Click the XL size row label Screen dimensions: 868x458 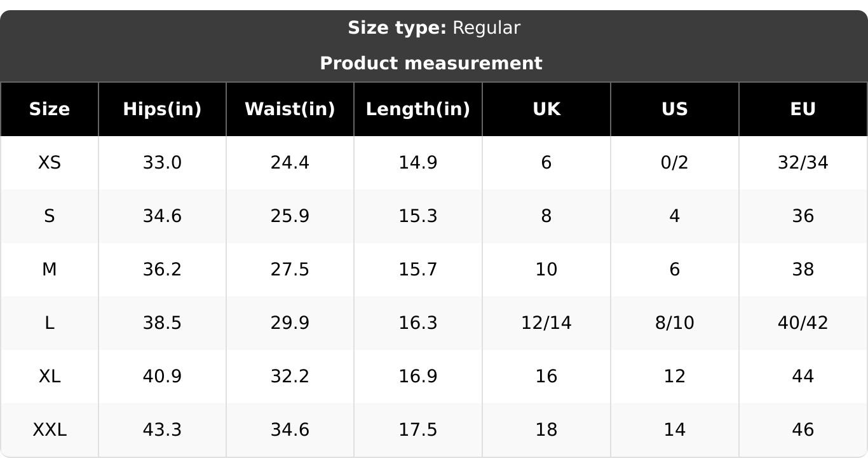click(50, 377)
